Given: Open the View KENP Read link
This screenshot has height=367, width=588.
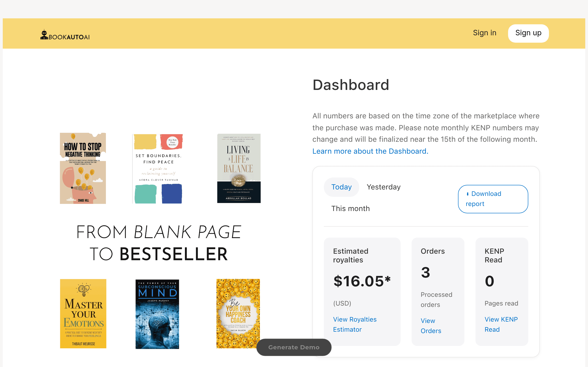Looking at the screenshot, I should click(501, 324).
